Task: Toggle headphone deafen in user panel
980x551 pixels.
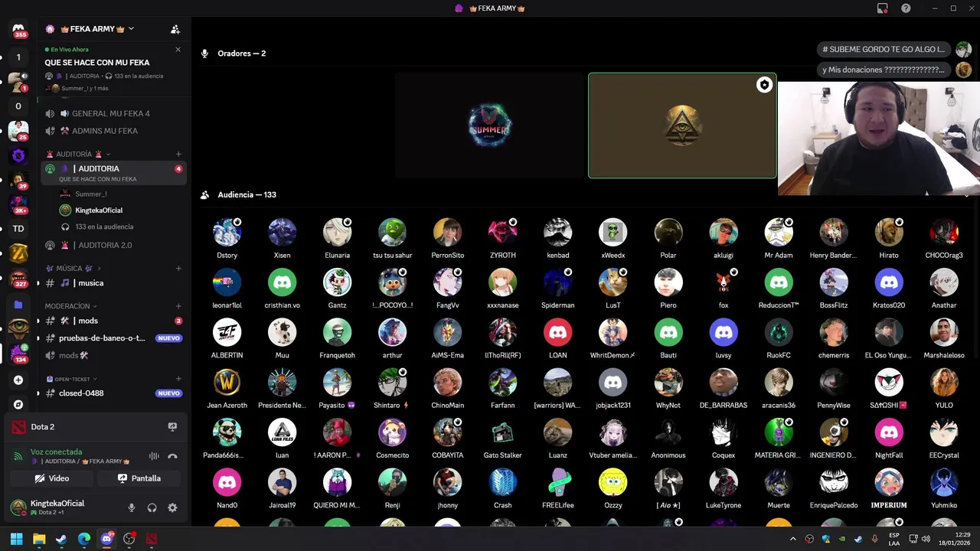Action: coord(152,507)
